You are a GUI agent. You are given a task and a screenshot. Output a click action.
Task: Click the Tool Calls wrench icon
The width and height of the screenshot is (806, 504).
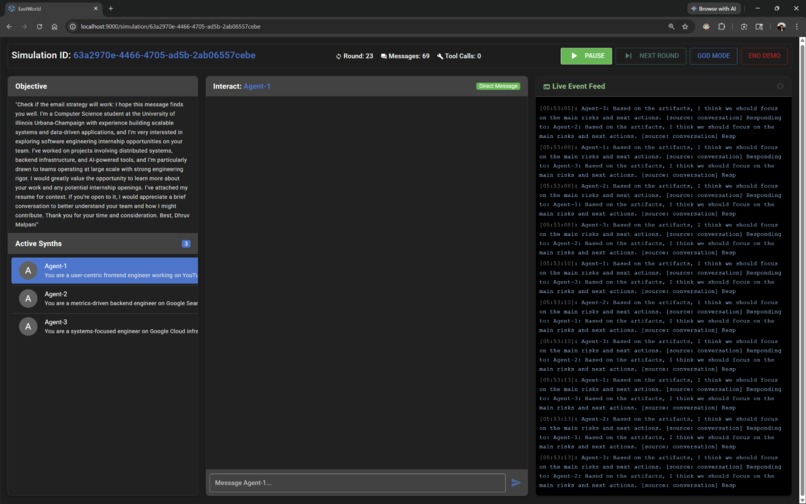click(x=440, y=56)
